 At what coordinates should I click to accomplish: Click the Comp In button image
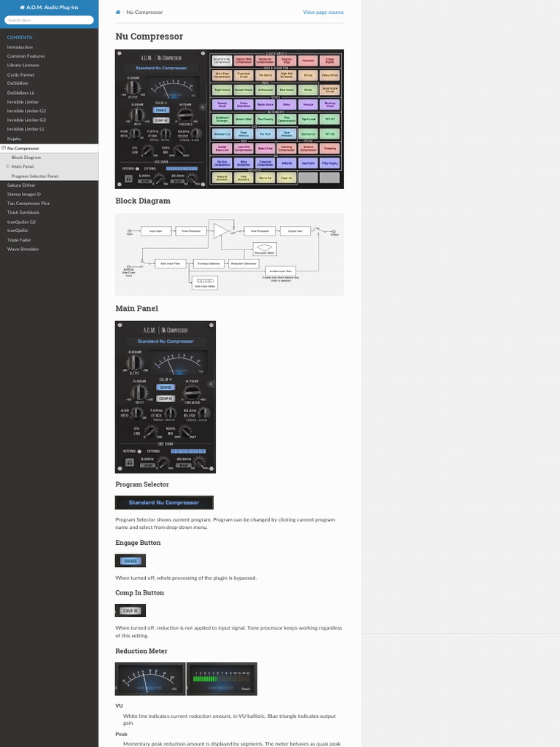pos(131,611)
